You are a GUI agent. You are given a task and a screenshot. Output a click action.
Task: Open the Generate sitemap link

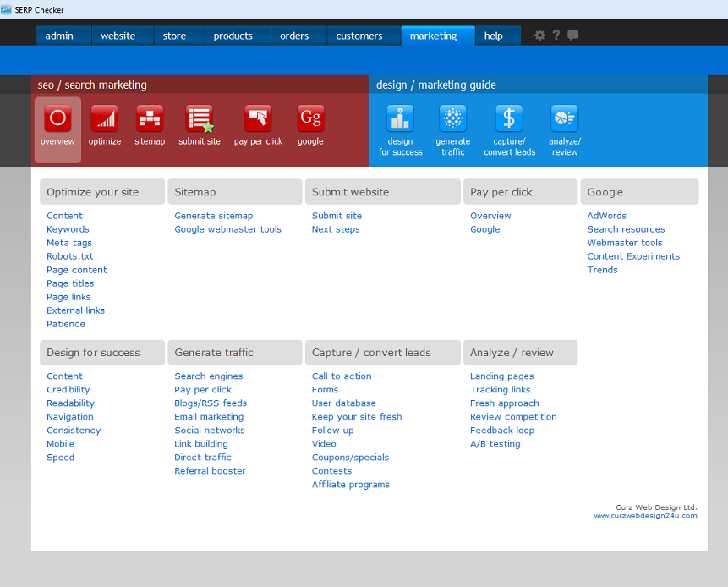point(214,216)
